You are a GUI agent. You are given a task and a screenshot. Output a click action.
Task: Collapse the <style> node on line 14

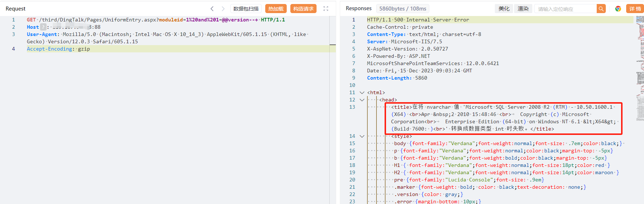362,136
